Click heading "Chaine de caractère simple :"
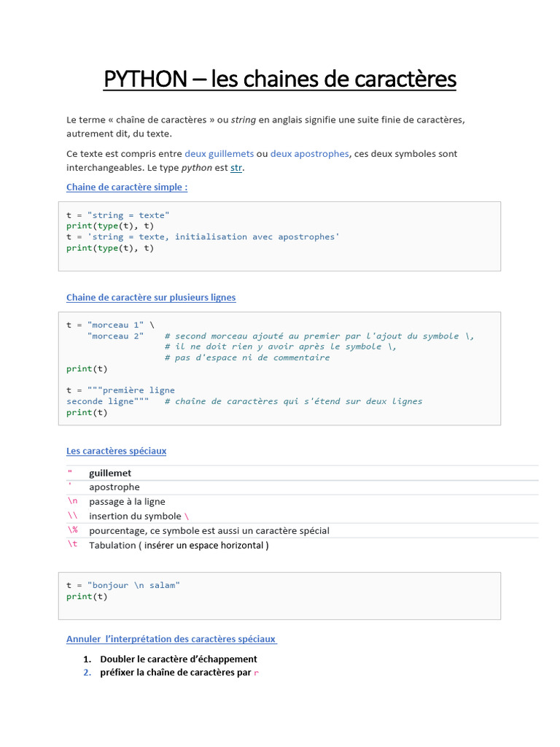Viewport: 560px width, 747px height. pyautogui.click(x=127, y=187)
